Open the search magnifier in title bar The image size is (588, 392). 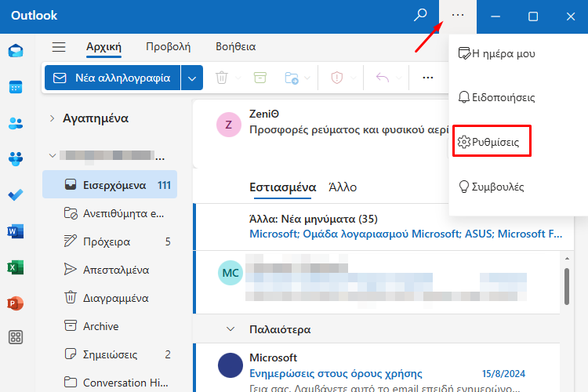click(420, 15)
